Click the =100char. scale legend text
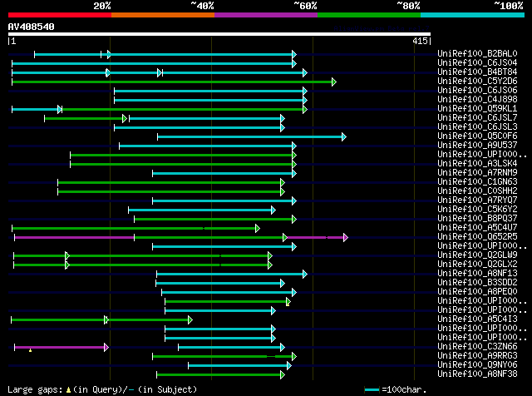The height and width of the screenshot is (396, 532). pos(404,389)
